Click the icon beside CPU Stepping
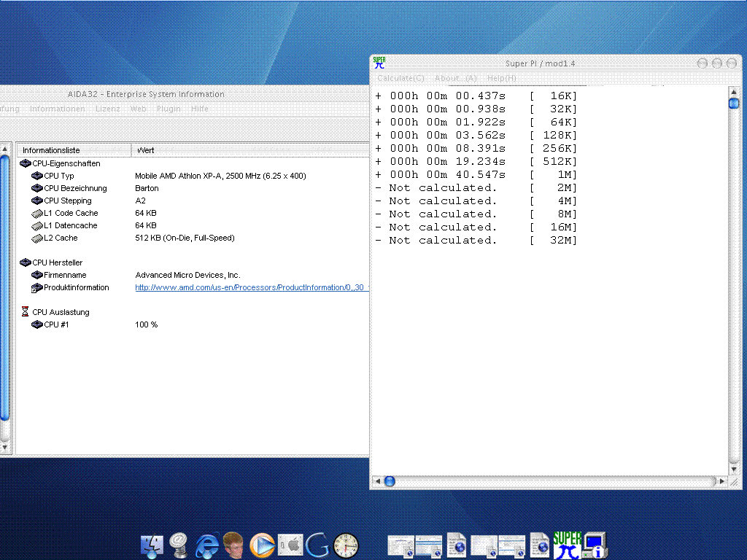This screenshot has height=560, width=747. pyautogui.click(x=36, y=201)
